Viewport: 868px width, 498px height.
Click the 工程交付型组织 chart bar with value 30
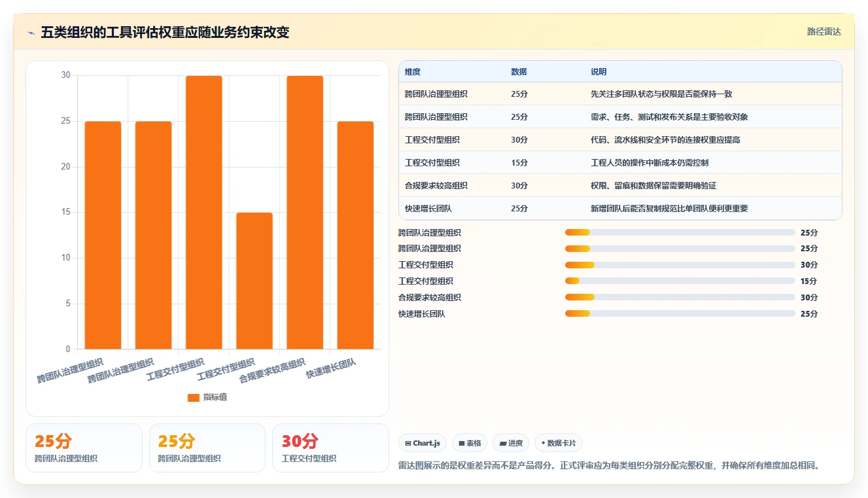click(204, 212)
